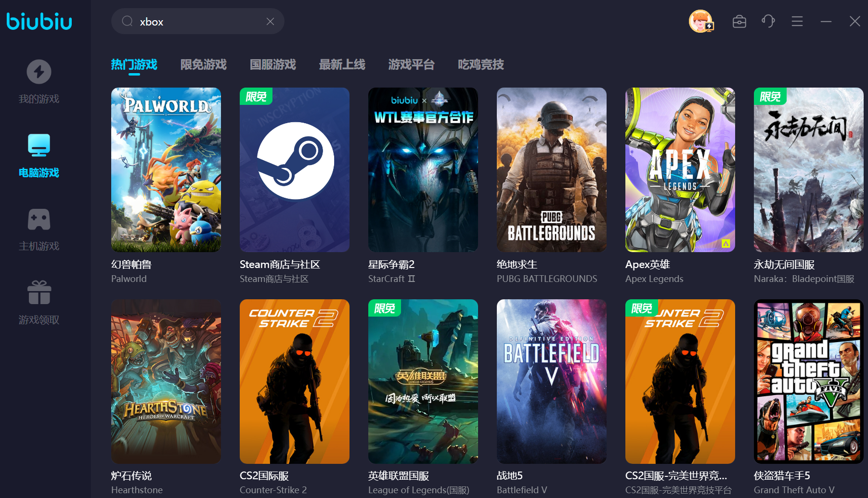Switch to 限免游戏 tab
This screenshot has width=868, height=498.
click(204, 64)
